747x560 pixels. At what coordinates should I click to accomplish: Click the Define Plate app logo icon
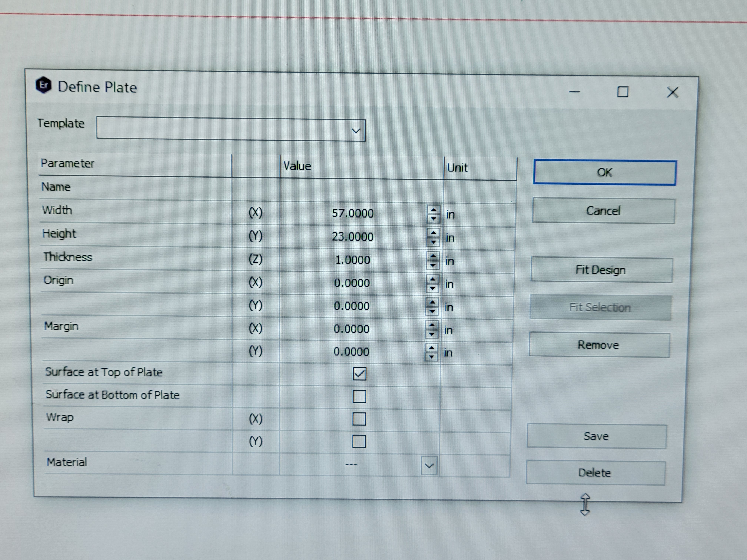[44, 85]
